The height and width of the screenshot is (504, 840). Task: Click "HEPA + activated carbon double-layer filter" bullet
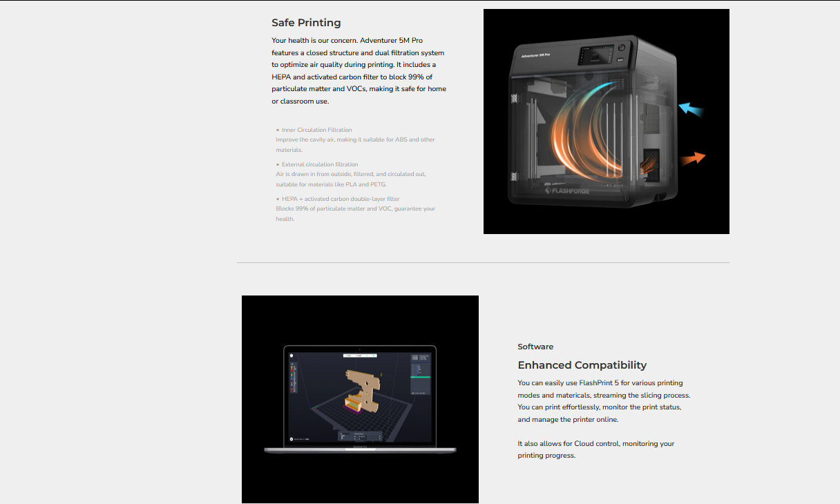pos(341,199)
